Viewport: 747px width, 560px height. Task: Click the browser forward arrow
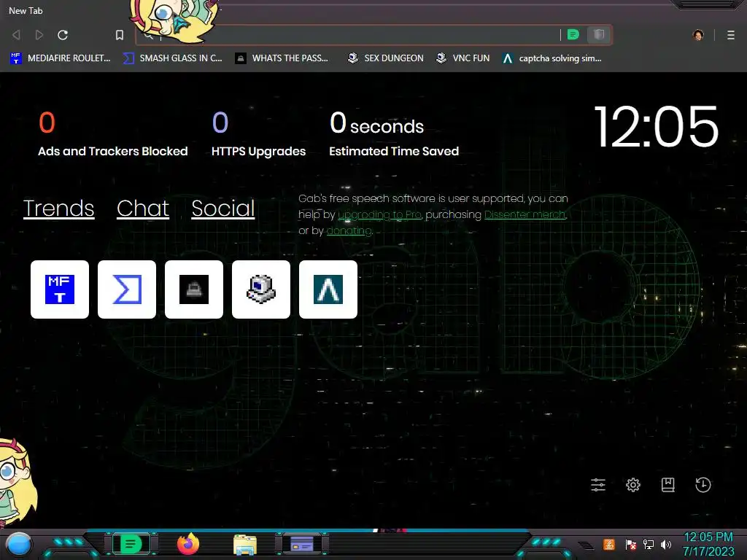pyautogui.click(x=39, y=35)
